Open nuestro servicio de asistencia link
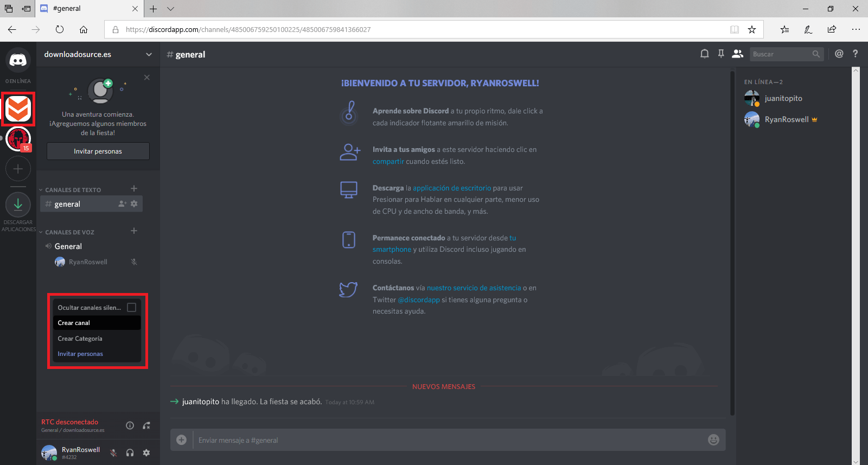The image size is (868, 465). click(x=474, y=288)
